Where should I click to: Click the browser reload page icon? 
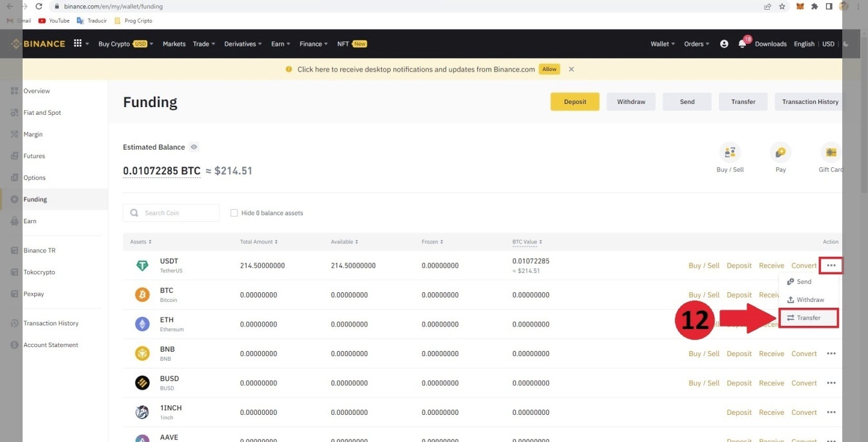click(x=39, y=6)
